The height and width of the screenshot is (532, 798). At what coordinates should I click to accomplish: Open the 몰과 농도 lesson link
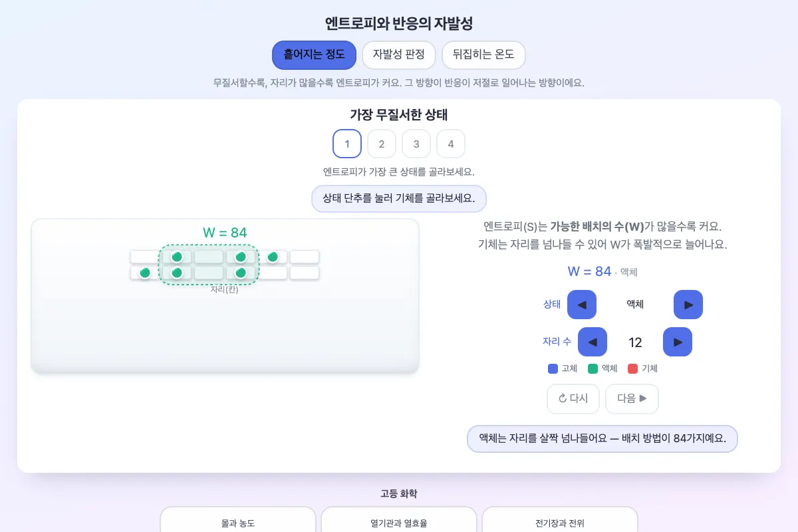238,522
